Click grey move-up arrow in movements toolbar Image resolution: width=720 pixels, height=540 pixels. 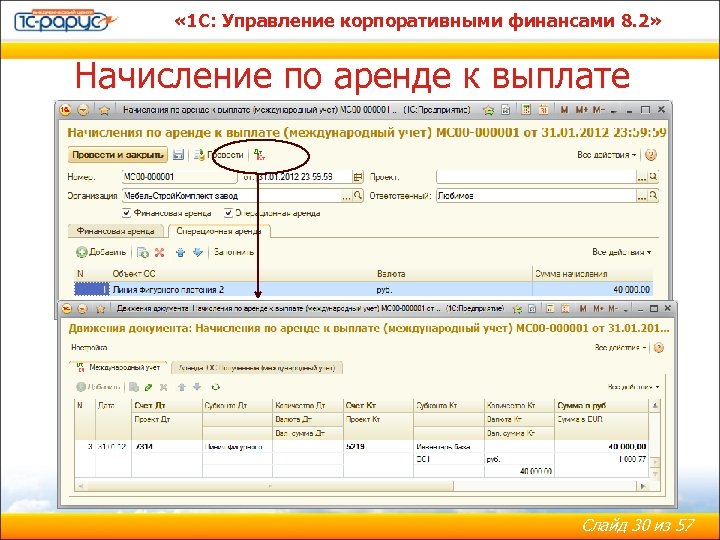(x=182, y=387)
